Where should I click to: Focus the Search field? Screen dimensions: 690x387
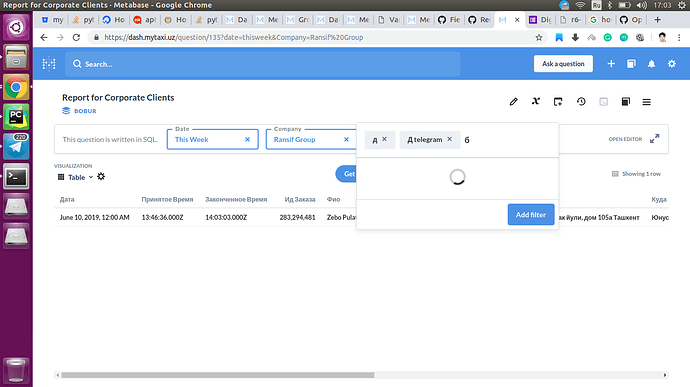[263, 64]
